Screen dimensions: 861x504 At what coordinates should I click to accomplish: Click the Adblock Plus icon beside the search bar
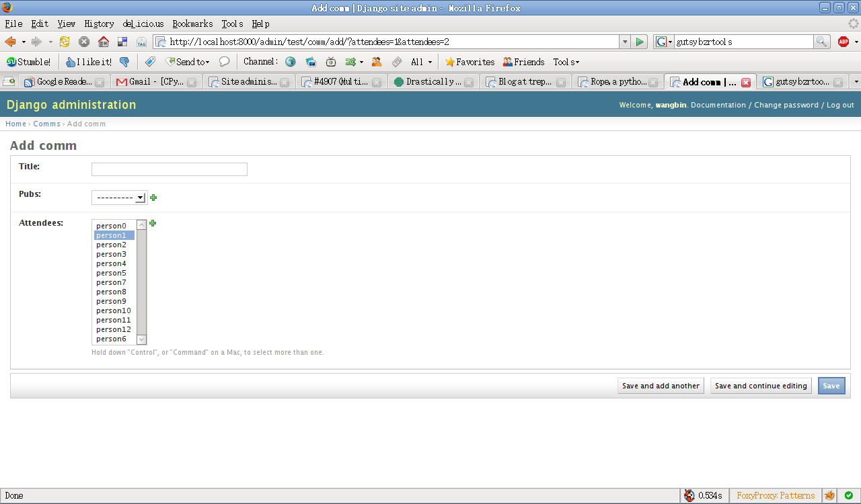(x=844, y=41)
